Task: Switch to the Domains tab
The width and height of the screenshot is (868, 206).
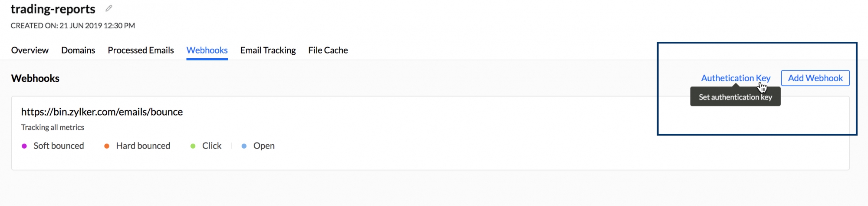Action: tap(78, 50)
